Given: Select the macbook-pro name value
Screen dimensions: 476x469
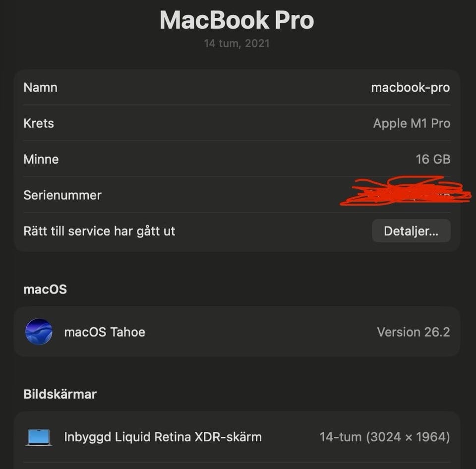Looking at the screenshot, I should (x=411, y=88).
